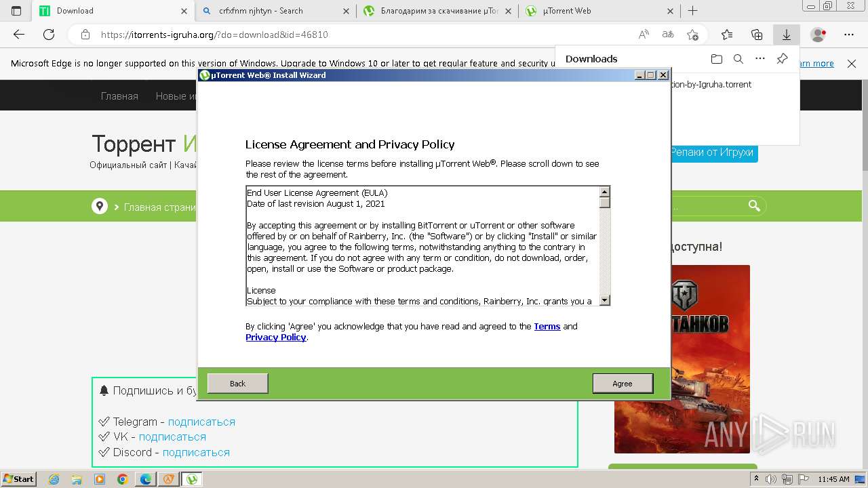The width and height of the screenshot is (868, 488).
Task: Click the VK подписаться link
Action: point(172,437)
